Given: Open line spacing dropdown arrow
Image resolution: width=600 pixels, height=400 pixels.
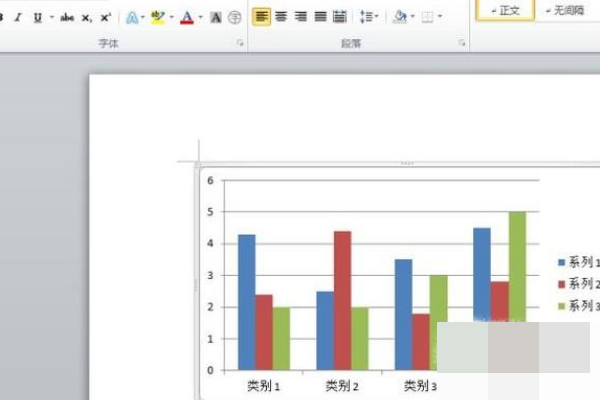Looking at the screenshot, I should pyautogui.click(x=377, y=16).
